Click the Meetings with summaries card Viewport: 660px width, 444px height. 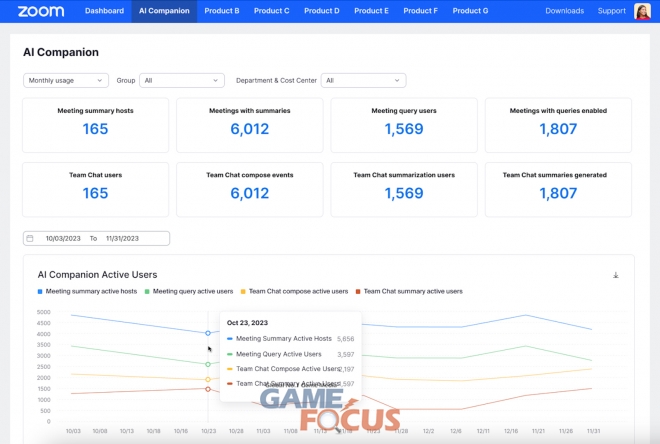coord(250,125)
